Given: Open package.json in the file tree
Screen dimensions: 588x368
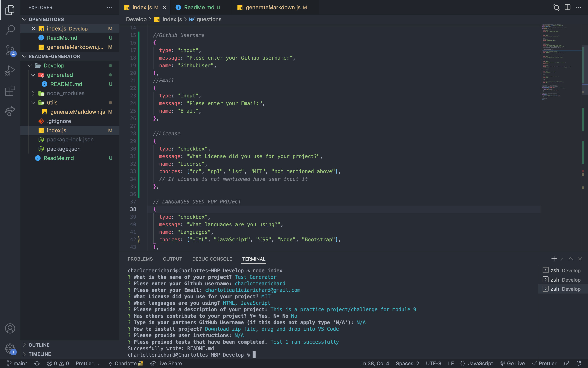Looking at the screenshot, I should pyautogui.click(x=64, y=149).
